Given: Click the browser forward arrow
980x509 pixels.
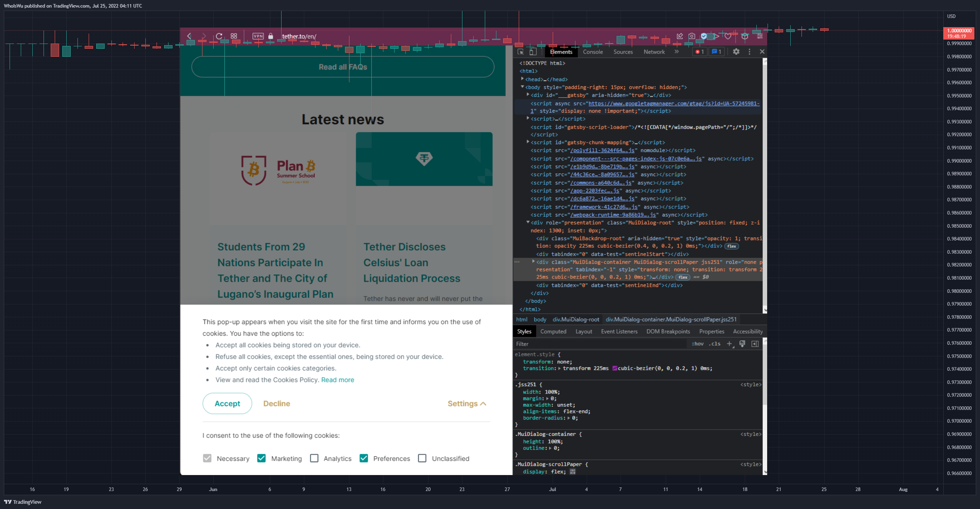Looking at the screenshot, I should pyautogui.click(x=204, y=36).
